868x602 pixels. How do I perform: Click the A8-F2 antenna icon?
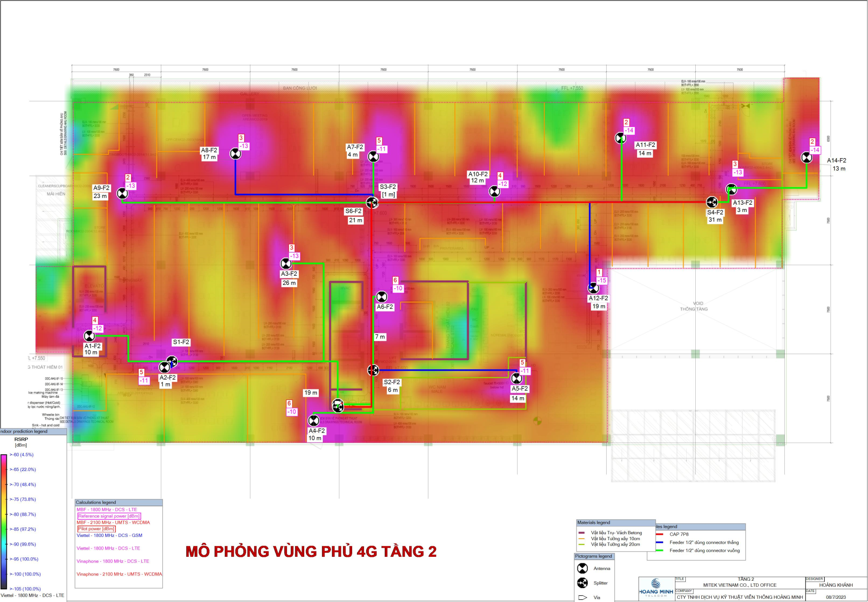coord(236,154)
